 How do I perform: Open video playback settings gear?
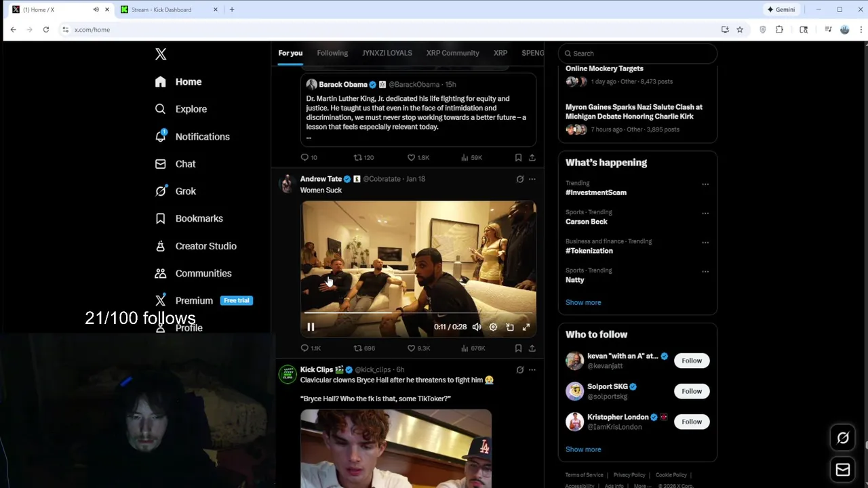(x=493, y=327)
